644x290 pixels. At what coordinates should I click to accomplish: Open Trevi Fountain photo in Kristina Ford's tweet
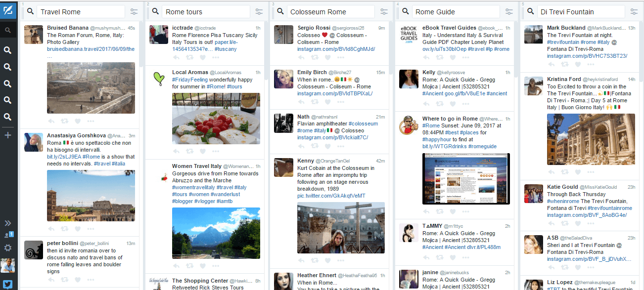(x=591, y=139)
